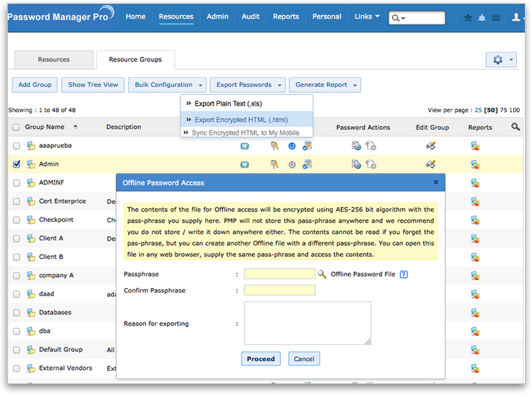Click the favorites star icon in header
The width and height of the screenshot is (532, 397).
click(x=468, y=18)
